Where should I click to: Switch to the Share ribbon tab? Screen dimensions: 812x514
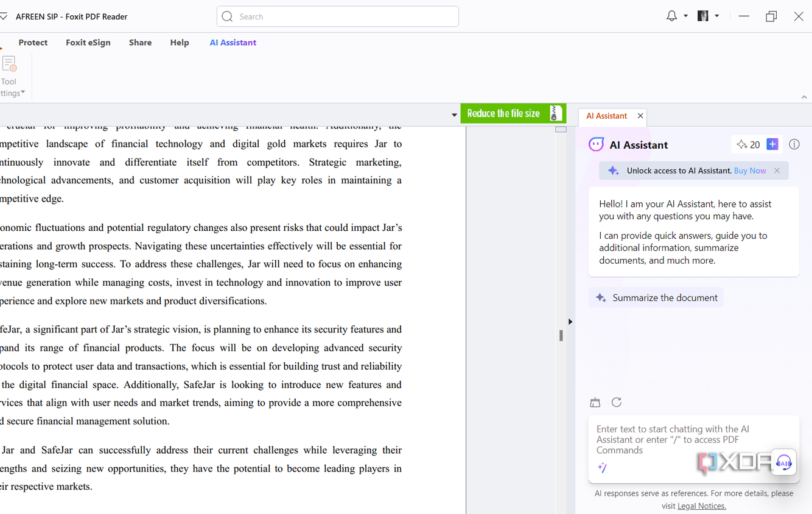(140, 43)
